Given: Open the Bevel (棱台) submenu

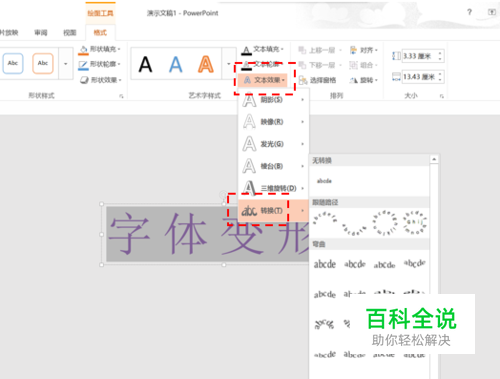Looking at the screenshot, I should pyautogui.click(x=273, y=166).
